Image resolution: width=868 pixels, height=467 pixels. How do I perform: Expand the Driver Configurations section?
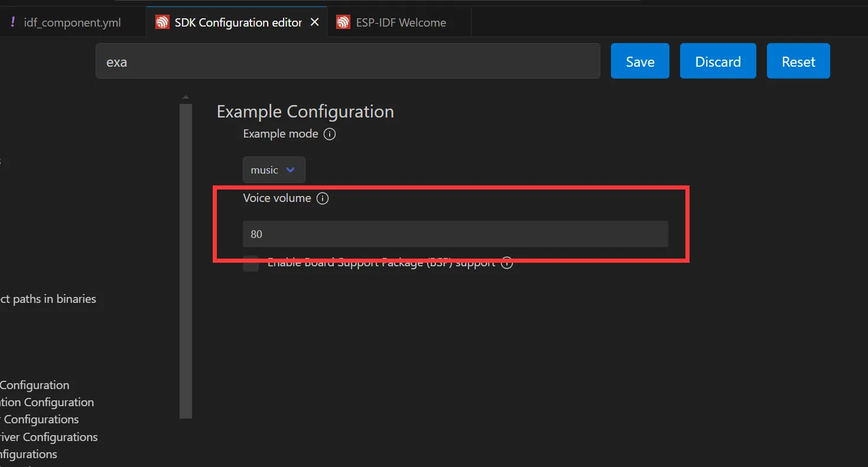[48, 437]
